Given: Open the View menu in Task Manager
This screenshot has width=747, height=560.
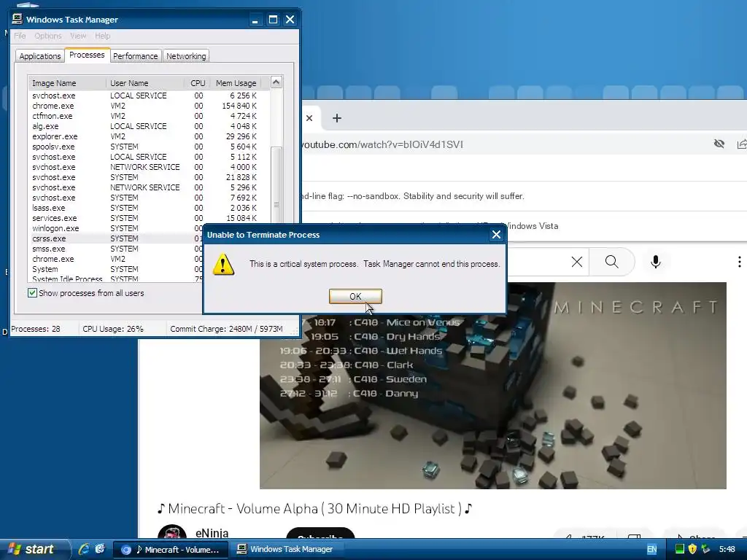Looking at the screenshot, I should point(78,36).
